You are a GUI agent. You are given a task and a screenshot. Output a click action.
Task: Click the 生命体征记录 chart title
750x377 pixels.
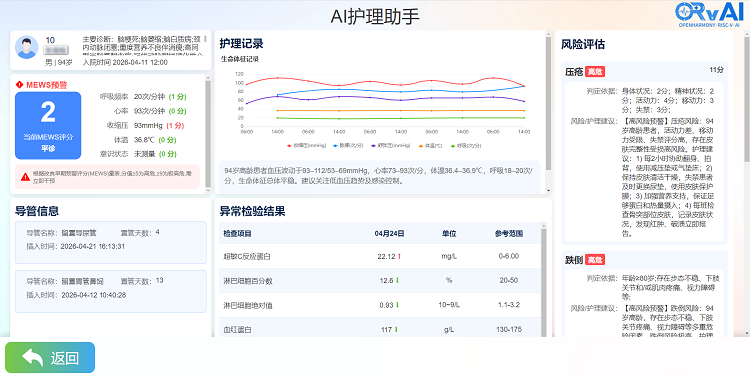coord(240,59)
